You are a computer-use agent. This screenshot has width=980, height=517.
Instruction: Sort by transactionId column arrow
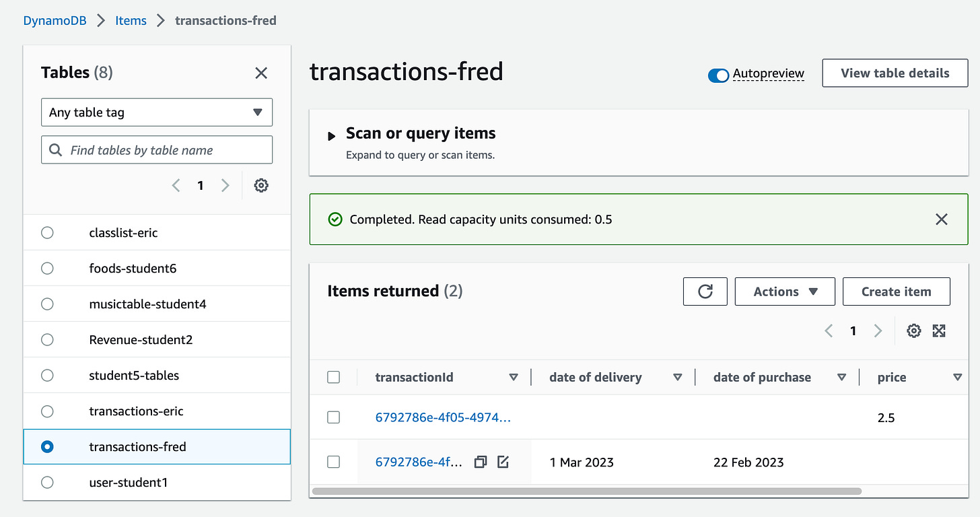[514, 378]
